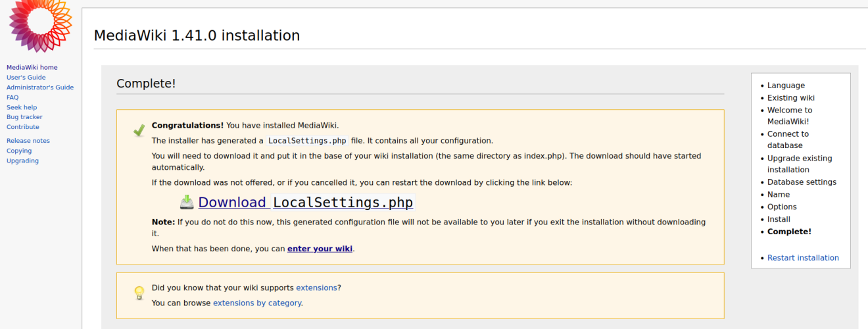Open the Bug tracker link
This screenshot has width=868, height=329.
click(x=24, y=116)
